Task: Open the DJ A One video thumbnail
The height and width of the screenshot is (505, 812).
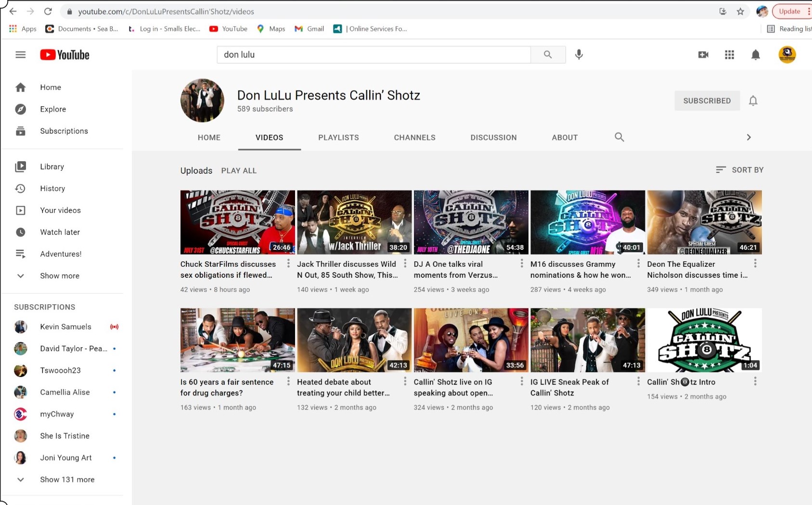Action: [x=471, y=222]
